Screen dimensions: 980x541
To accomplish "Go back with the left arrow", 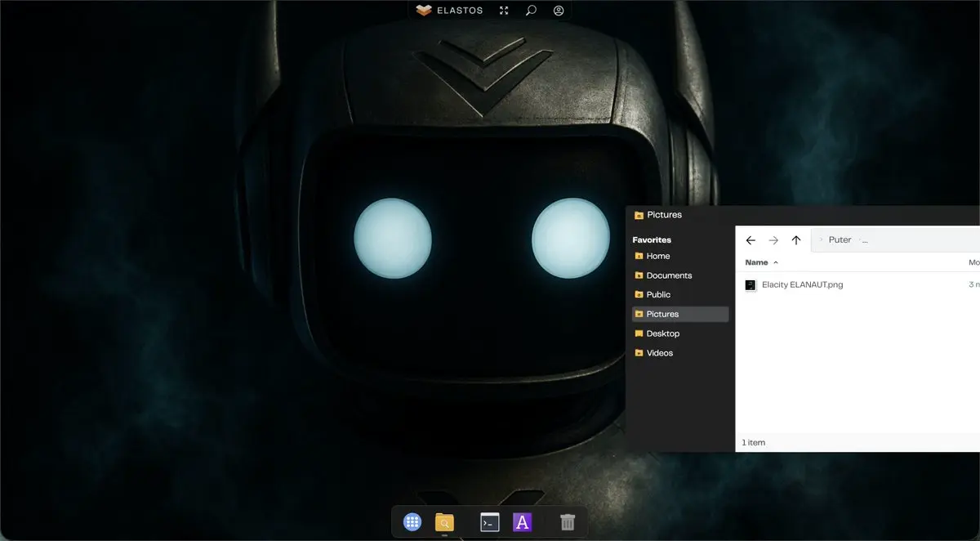I will tap(751, 240).
